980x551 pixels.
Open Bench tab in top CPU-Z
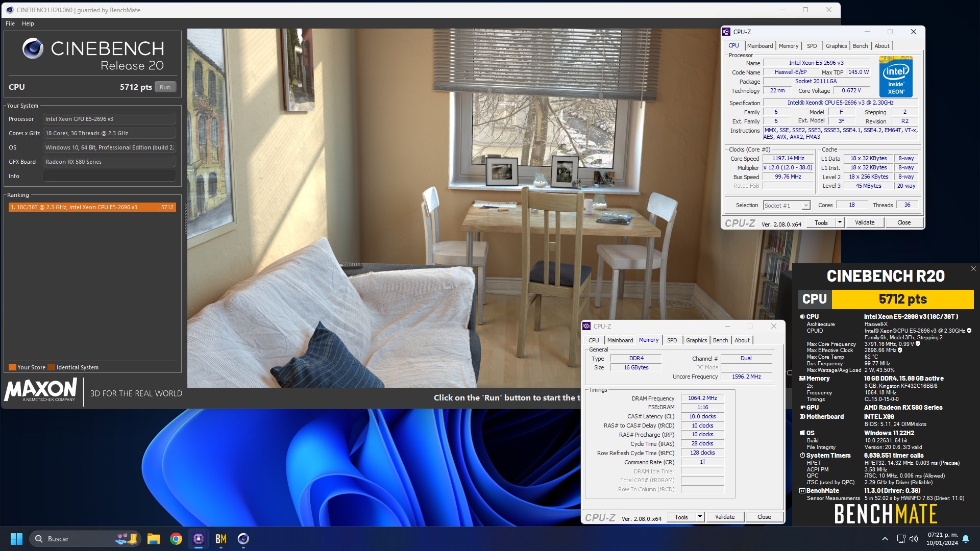click(861, 46)
